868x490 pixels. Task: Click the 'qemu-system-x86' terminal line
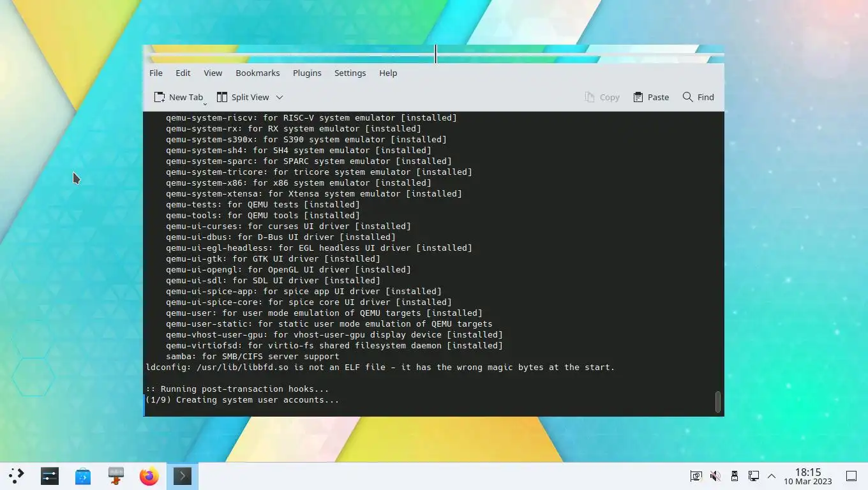(299, 183)
